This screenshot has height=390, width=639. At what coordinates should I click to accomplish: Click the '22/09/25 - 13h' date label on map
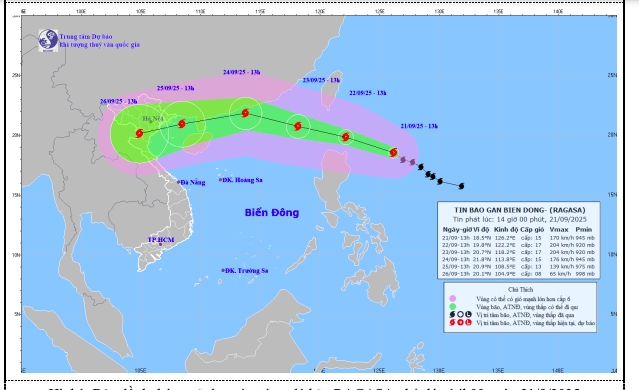point(368,93)
